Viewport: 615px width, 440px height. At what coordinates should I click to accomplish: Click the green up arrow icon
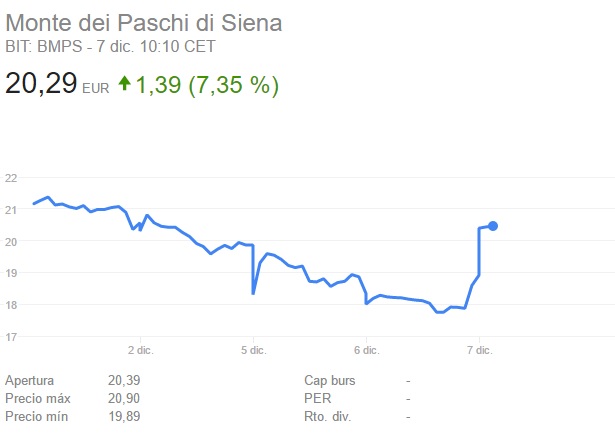pyautogui.click(x=124, y=84)
